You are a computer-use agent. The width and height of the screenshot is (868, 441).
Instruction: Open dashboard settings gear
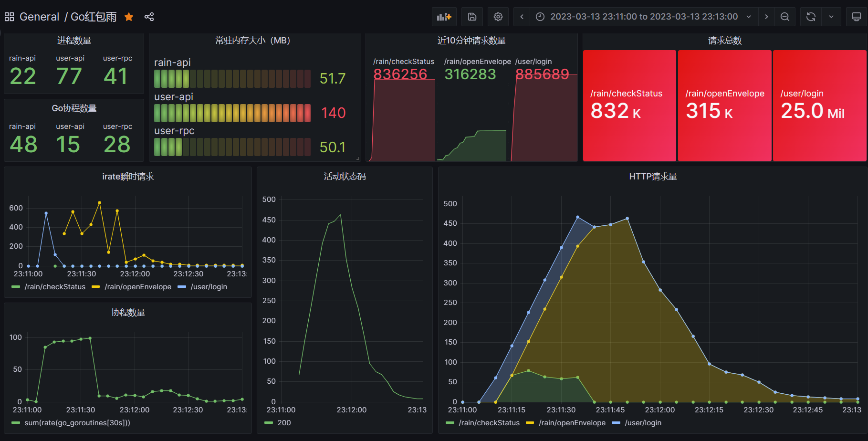[498, 17]
